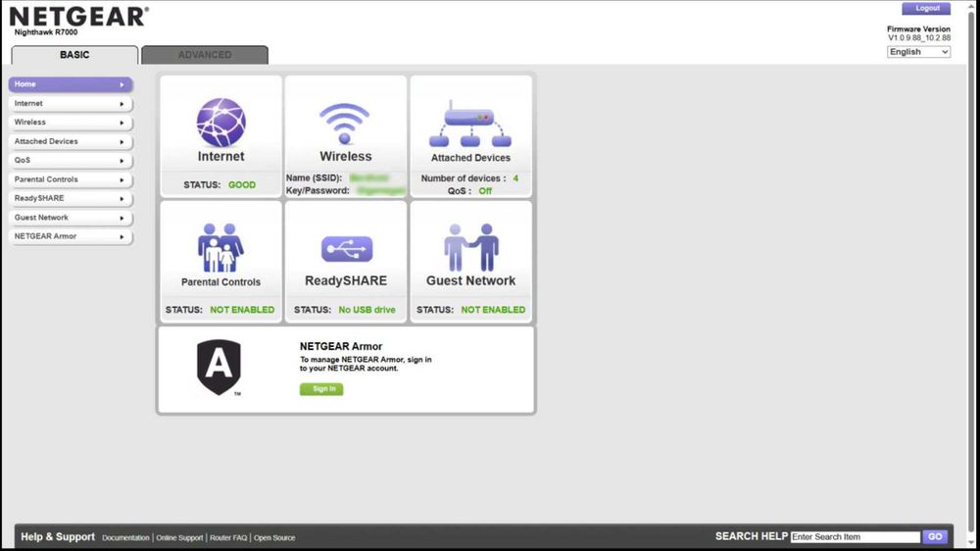
Task: Click the Name (SSID) label
Action: tap(314, 178)
